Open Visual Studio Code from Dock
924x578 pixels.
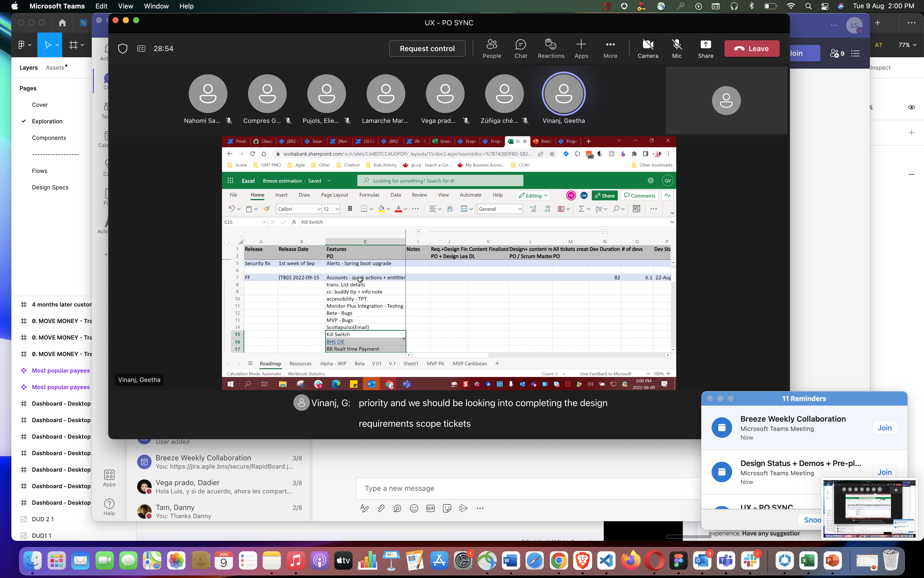(607, 561)
